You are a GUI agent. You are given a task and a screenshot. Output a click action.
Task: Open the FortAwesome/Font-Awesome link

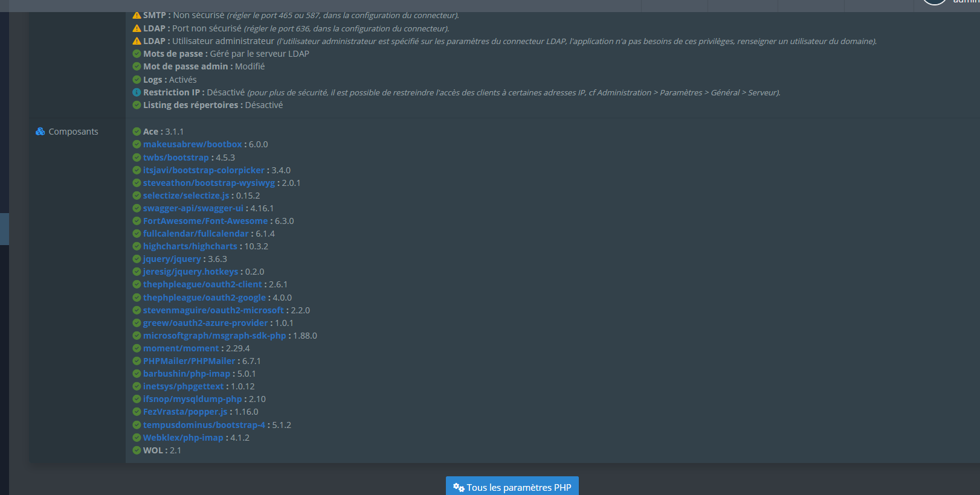coord(205,221)
